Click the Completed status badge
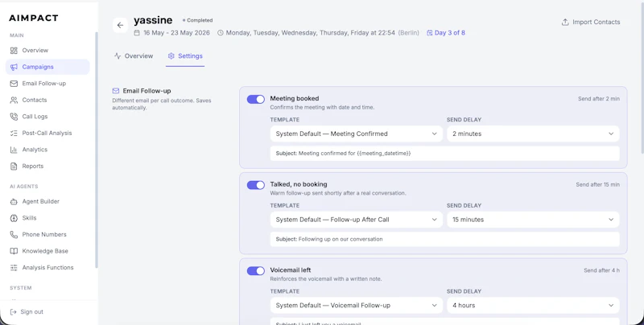This screenshot has height=325, width=644. click(x=197, y=20)
